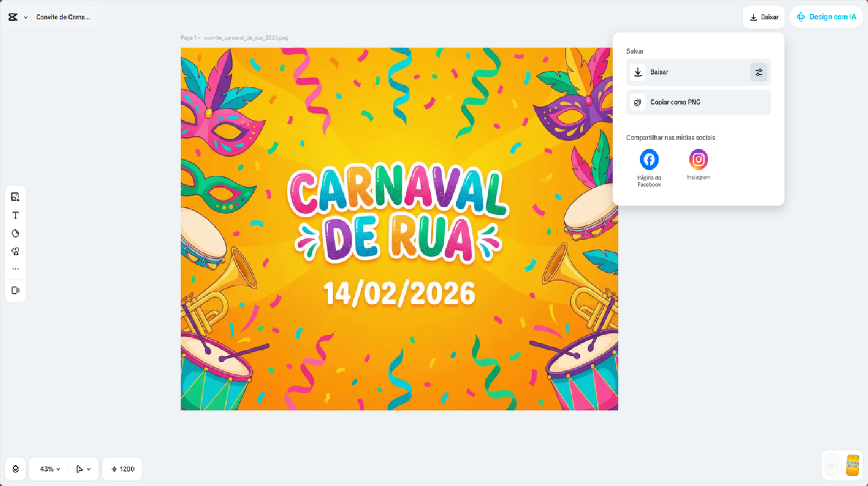Select the page thumbnail at bottom right
The height and width of the screenshot is (486, 868).
(852, 465)
